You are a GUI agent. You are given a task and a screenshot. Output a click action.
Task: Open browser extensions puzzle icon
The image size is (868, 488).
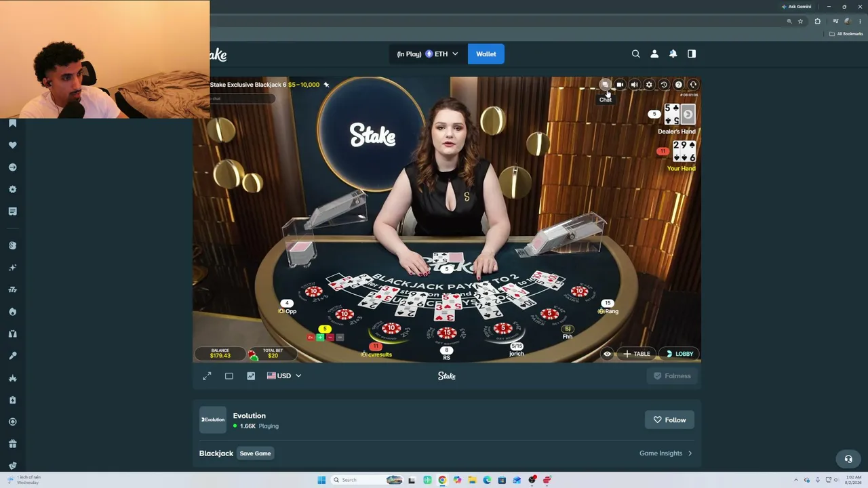tap(817, 21)
